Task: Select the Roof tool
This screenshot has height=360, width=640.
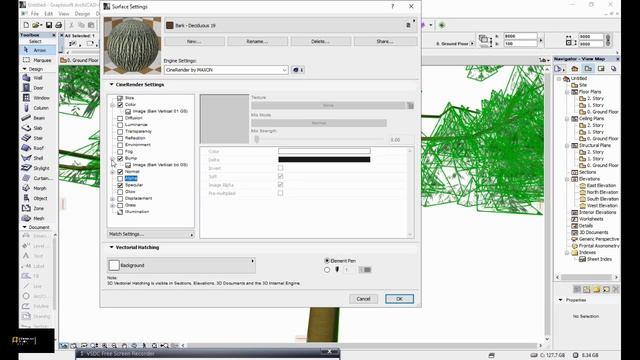Action: click(38, 148)
